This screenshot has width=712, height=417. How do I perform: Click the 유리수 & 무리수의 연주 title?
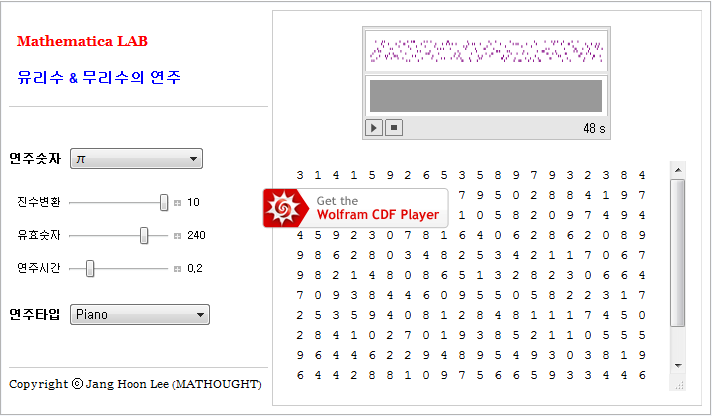(99, 77)
